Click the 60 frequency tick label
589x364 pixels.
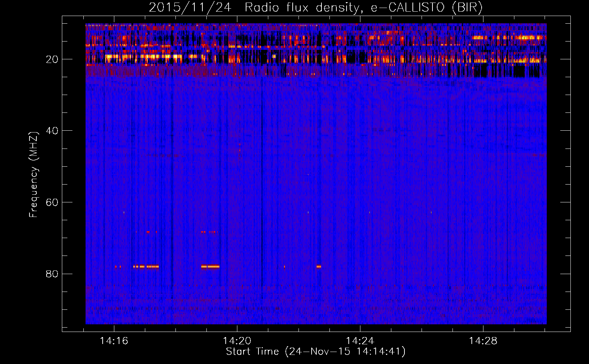click(x=52, y=202)
